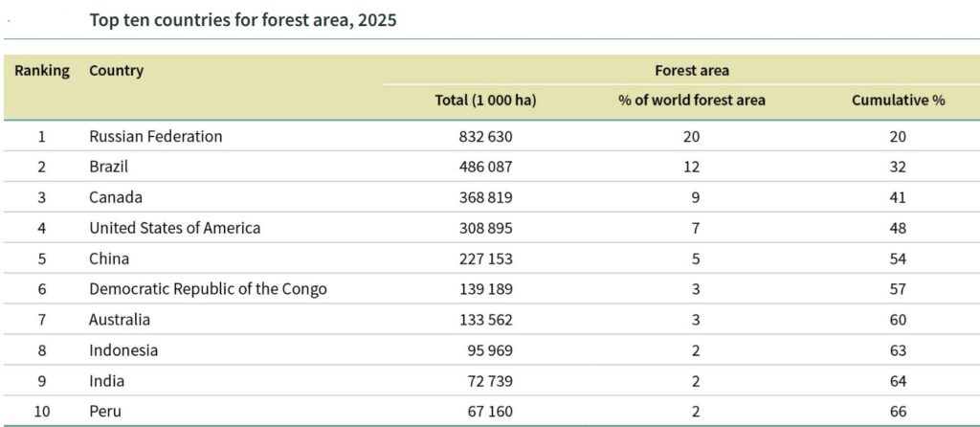The image size is (980, 427).
Task: Select Australia's forest total 133 562
Action: 486,320
